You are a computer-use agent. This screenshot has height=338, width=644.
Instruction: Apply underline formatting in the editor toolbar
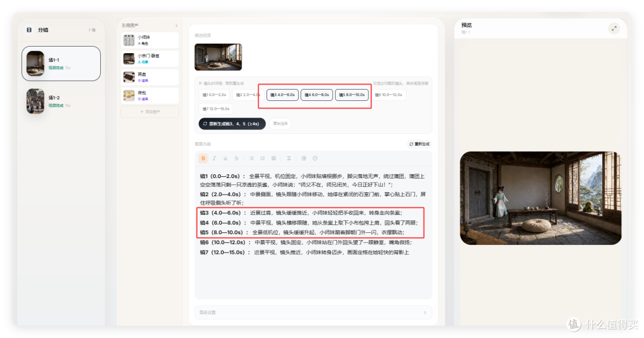click(225, 158)
